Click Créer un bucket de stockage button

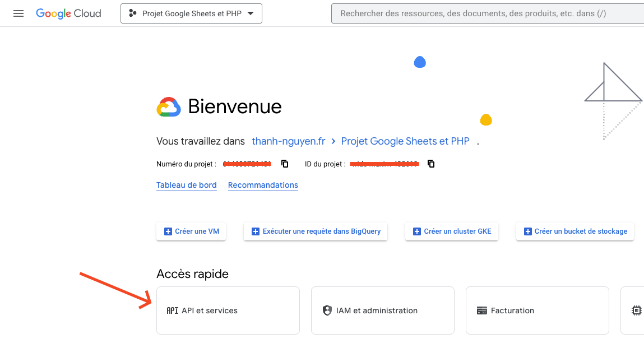point(575,231)
